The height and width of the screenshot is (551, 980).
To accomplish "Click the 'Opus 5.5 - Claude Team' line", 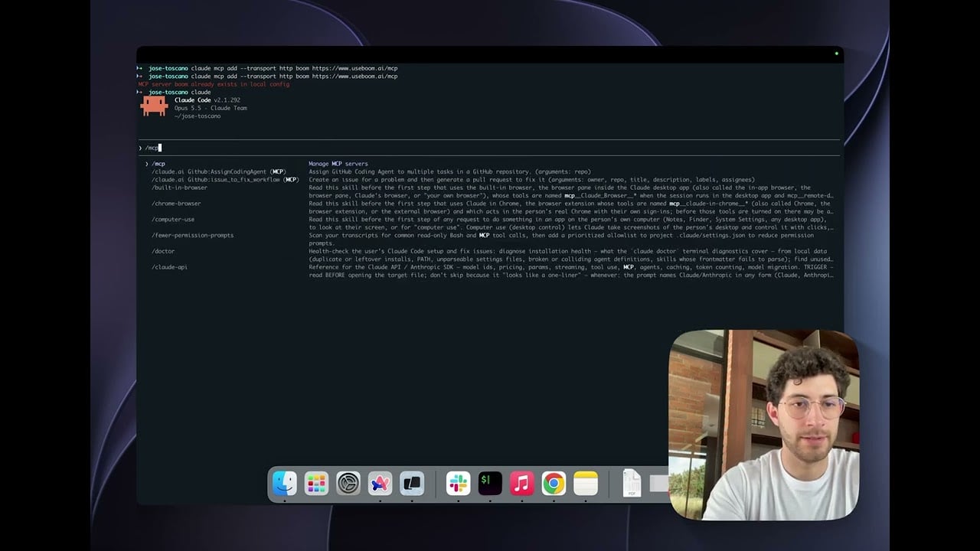I will (x=211, y=108).
